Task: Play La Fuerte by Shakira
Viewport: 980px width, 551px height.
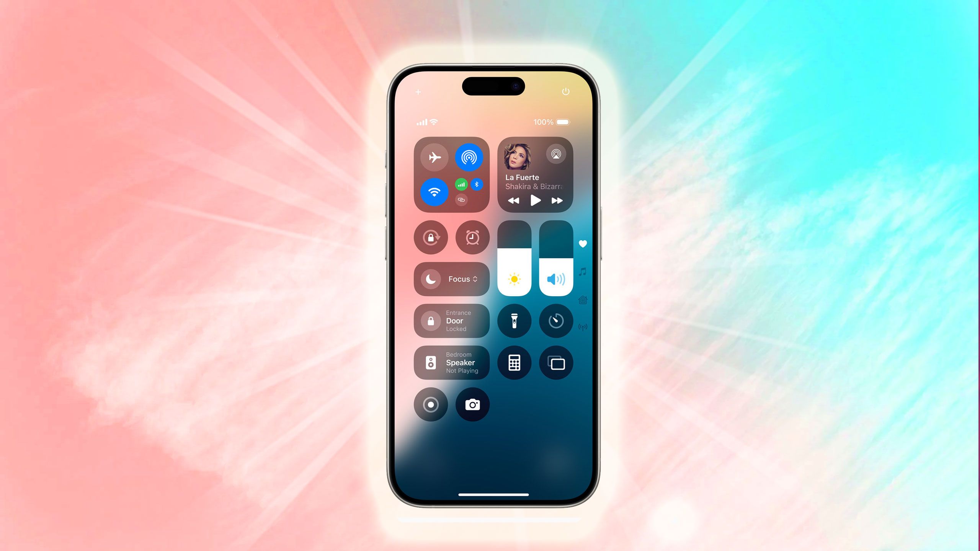Action: 535,201
